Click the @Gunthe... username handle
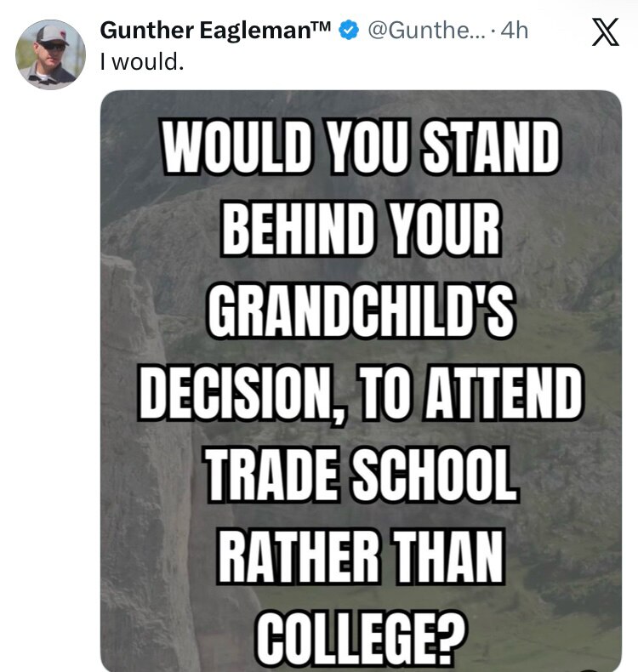This screenshot has height=672, width=638. pyautogui.click(x=426, y=31)
